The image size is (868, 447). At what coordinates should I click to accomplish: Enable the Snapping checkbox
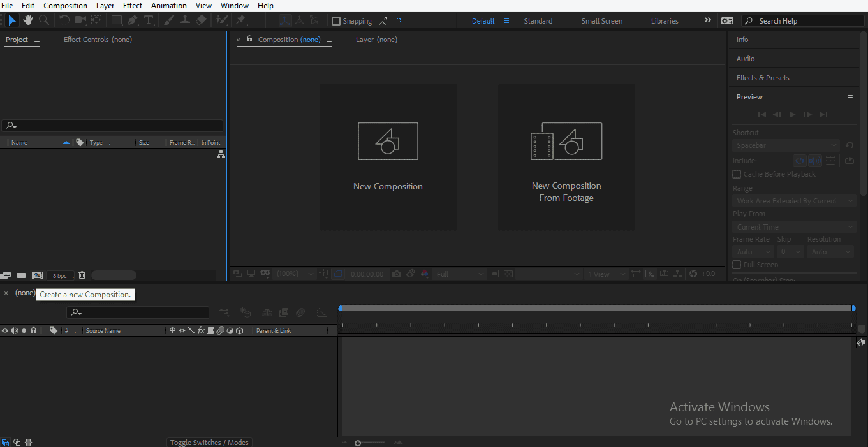(x=336, y=20)
